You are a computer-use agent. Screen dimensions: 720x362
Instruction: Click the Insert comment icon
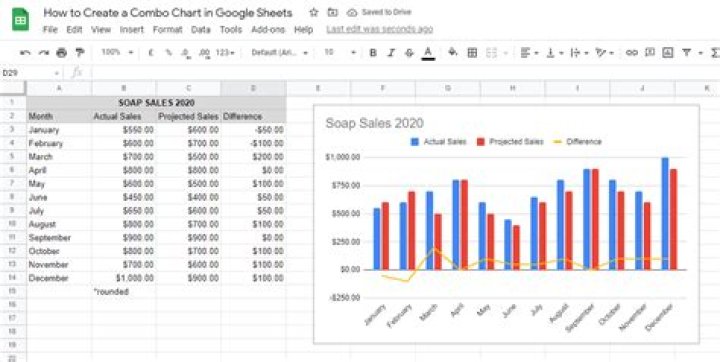click(x=650, y=53)
